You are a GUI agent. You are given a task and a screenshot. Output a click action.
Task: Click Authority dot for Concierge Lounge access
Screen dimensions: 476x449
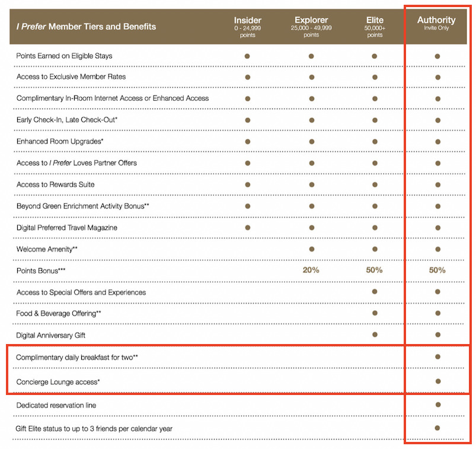(438, 381)
